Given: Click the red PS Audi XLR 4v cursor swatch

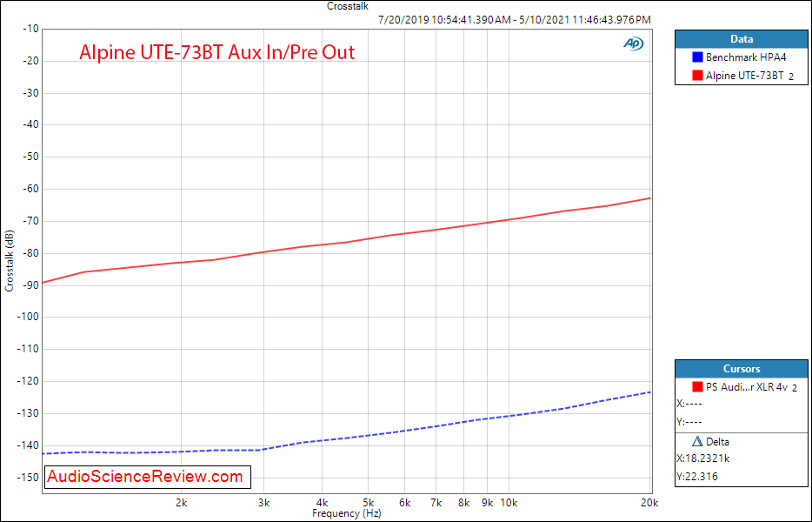Looking at the screenshot, I should 697,386.
